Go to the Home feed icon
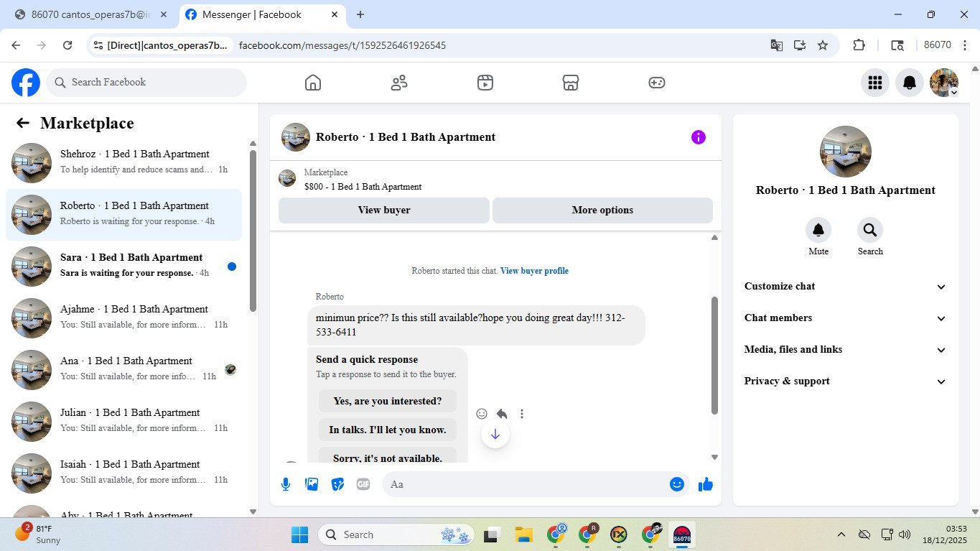 pyautogui.click(x=313, y=83)
